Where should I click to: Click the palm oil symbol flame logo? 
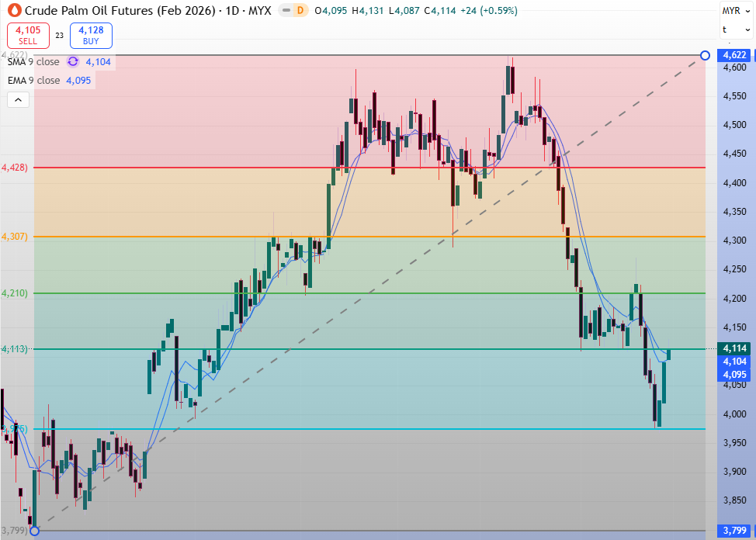[x=13, y=11]
